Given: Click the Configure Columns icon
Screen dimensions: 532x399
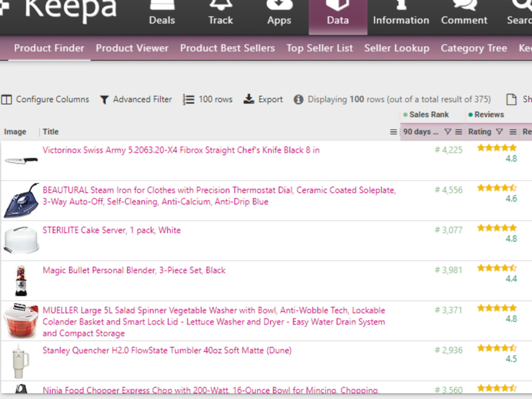Looking at the screenshot, I should [x=6, y=99].
